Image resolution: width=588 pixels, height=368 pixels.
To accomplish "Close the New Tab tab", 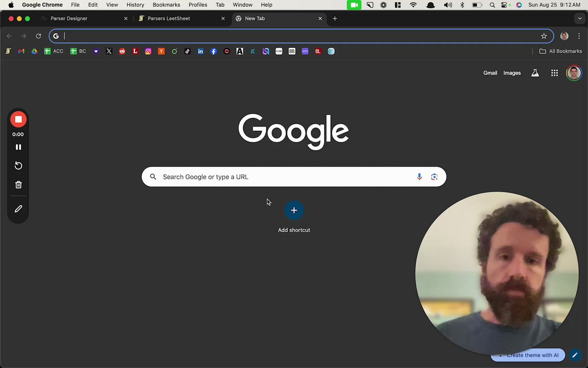I will click(320, 18).
